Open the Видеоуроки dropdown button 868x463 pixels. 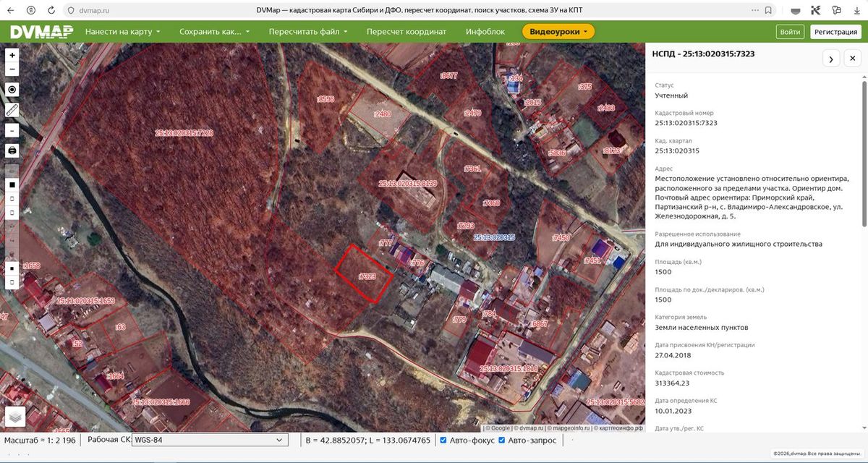[558, 32]
